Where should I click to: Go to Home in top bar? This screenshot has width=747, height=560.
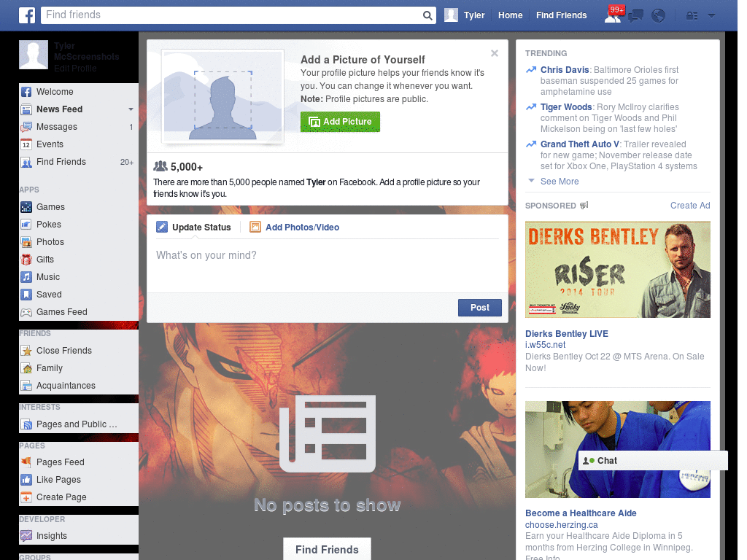(510, 15)
